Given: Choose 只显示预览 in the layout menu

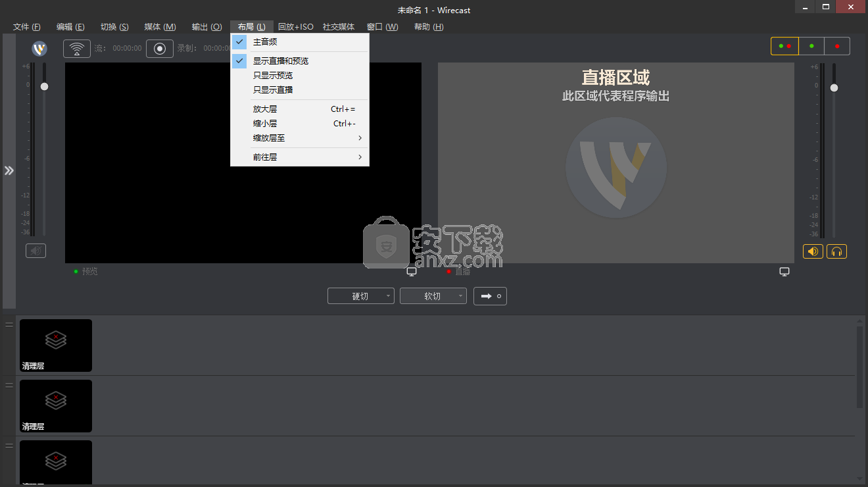Looking at the screenshot, I should (300, 76).
